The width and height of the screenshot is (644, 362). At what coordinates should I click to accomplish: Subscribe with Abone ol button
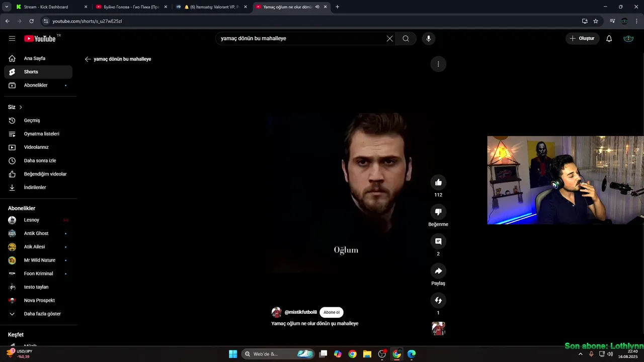click(332, 312)
